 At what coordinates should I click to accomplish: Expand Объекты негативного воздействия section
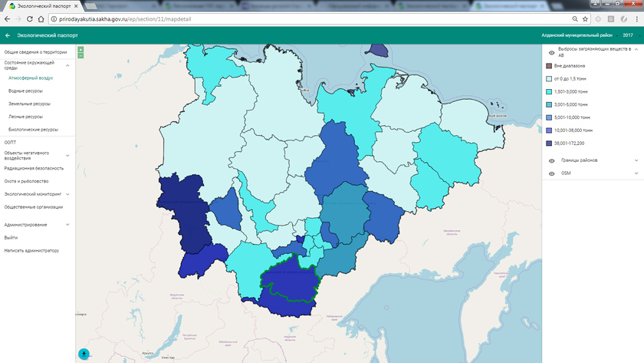coord(67,155)
